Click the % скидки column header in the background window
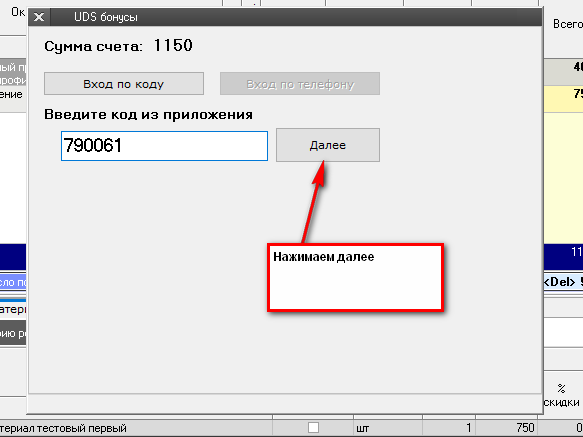Image resolution: width=583 pixels, height=437 pixels. point(562,396)
